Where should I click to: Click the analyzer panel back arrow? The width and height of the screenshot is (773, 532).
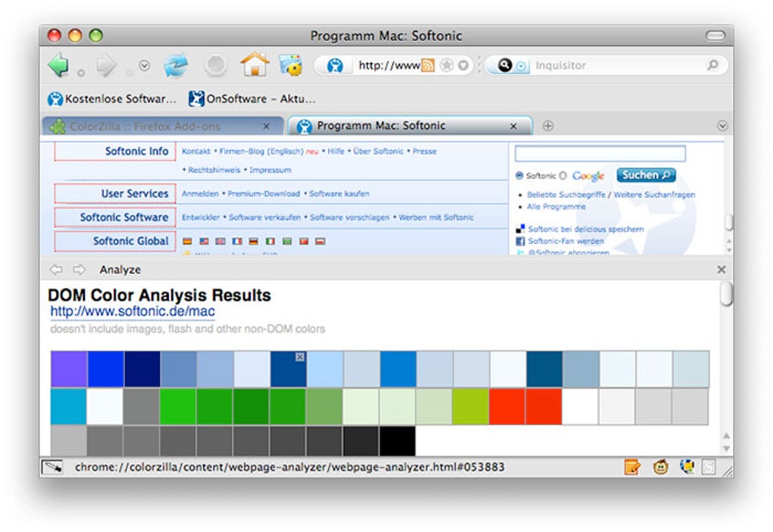(x=56, y=270)
